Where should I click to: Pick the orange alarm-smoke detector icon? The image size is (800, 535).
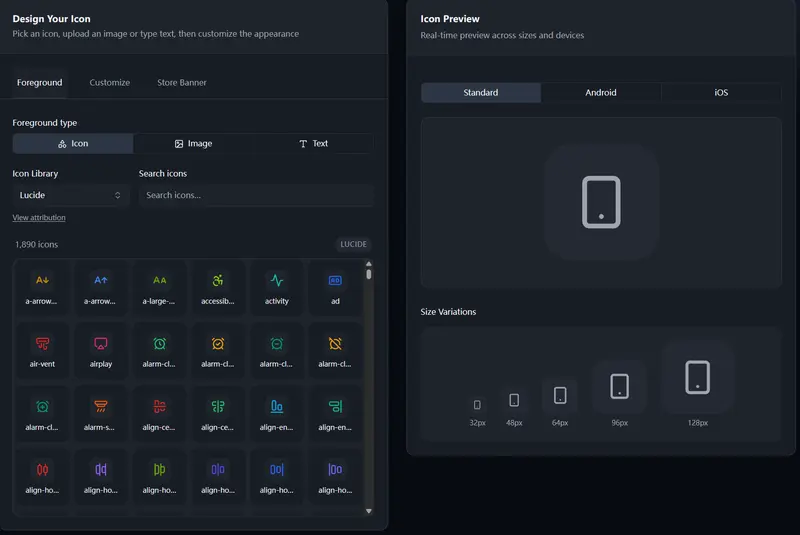click(x=101, y=414)
